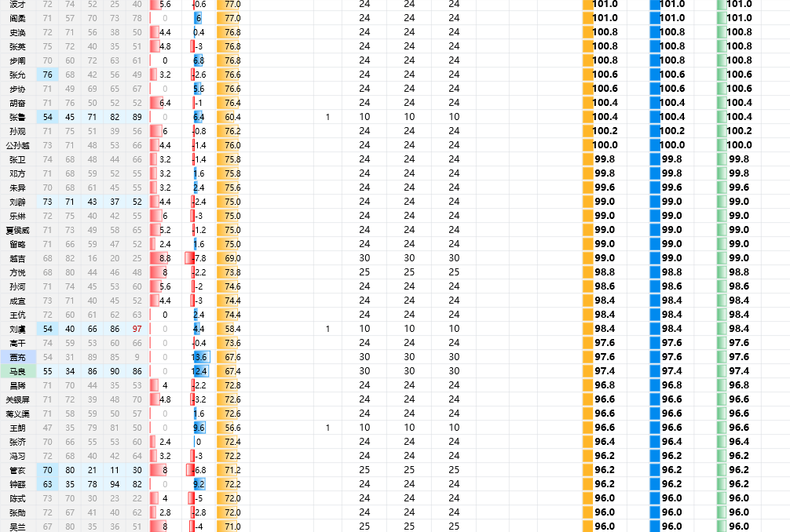Select the name cell 蒋义渠
This screenshot has width=790, height=532.
(17, 414)
